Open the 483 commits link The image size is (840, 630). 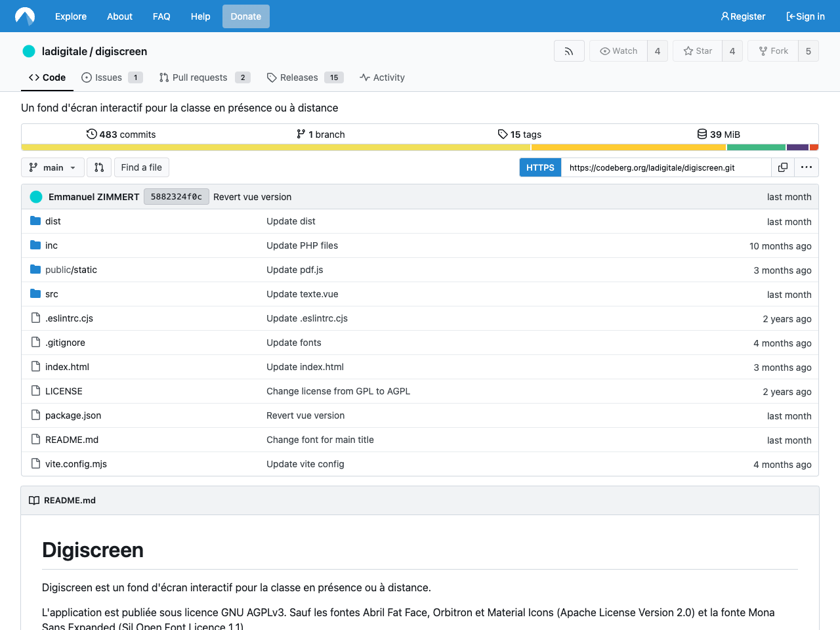[121, 134]
